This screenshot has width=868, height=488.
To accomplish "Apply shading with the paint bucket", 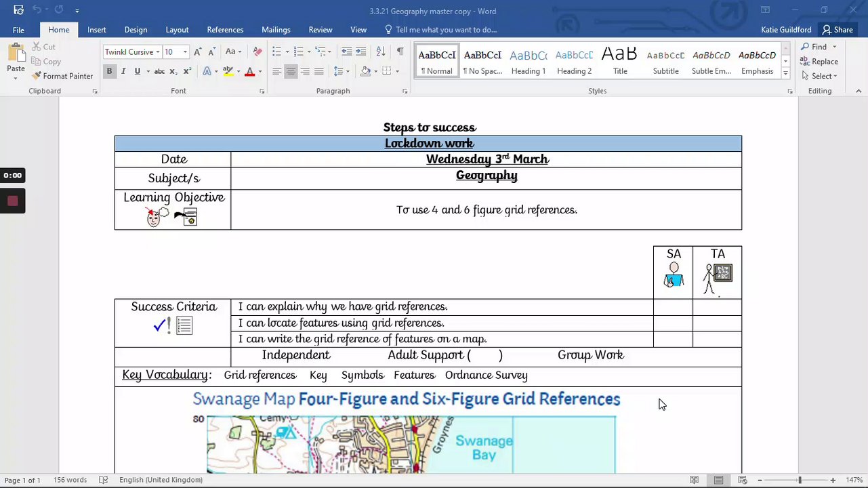I will [365, 71].
